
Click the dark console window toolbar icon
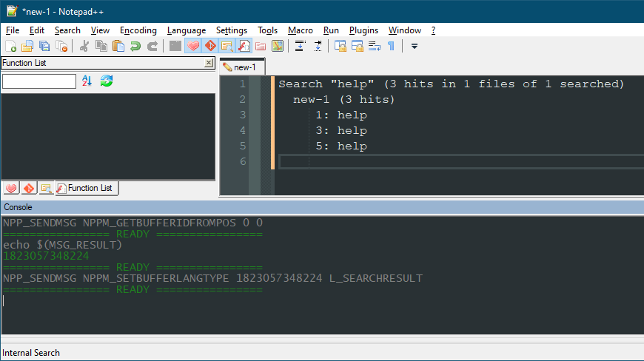(x=175, y=46)
